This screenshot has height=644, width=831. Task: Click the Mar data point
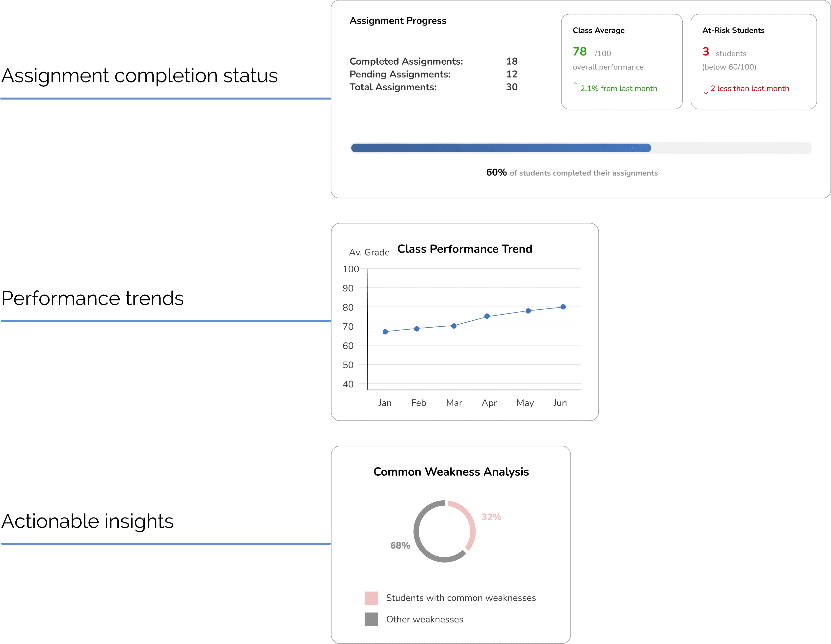454,326
